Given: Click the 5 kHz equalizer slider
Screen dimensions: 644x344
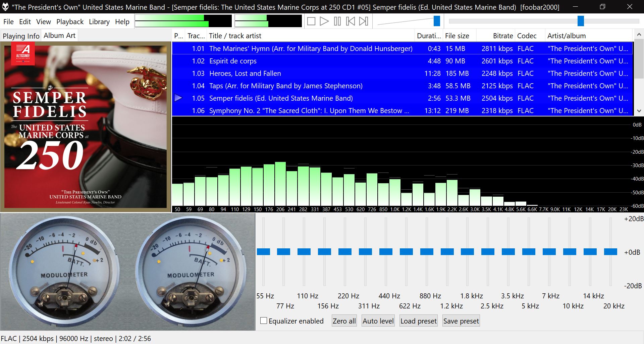Looking at the screenshot, I should tap(529, 252).
